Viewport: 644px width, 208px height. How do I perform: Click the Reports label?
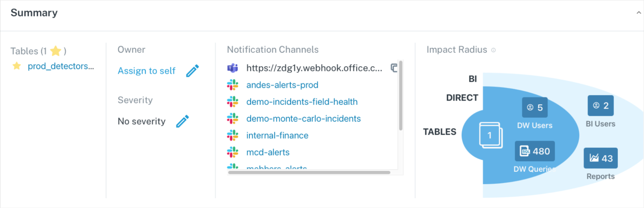601,176
